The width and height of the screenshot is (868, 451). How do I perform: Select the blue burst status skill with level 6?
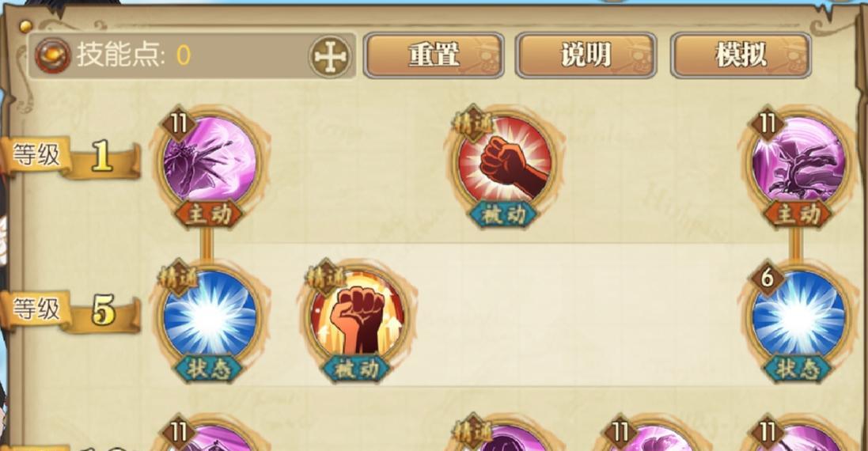798,314
